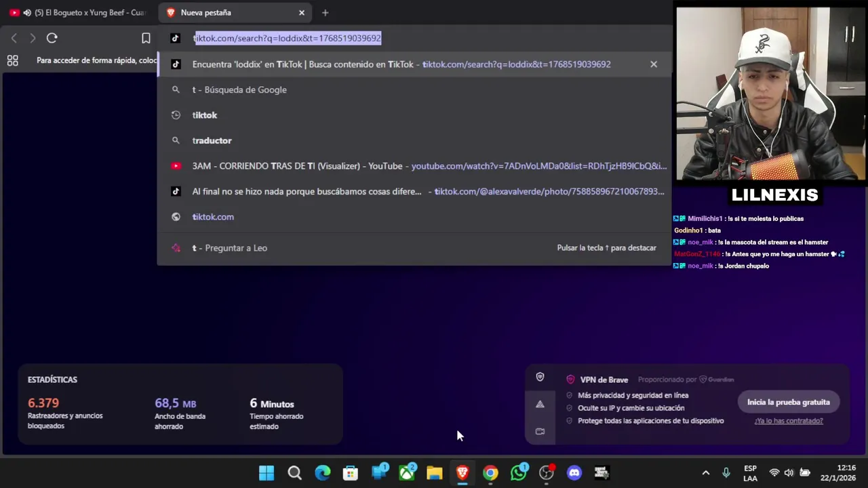Expand hidden system tray icons chevron
Screen dimensions: 868x488
click(x=705, y=472)
